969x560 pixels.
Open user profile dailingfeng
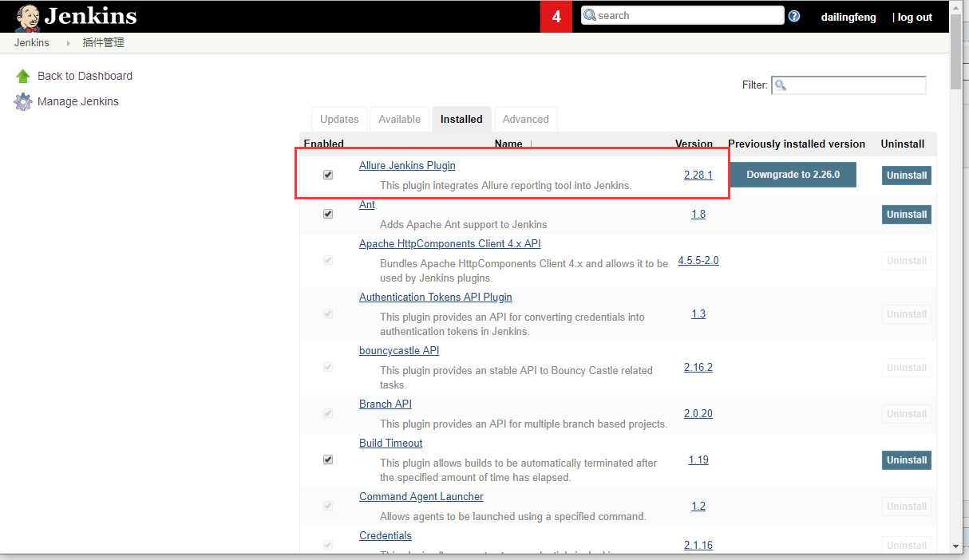coord(848,17)
